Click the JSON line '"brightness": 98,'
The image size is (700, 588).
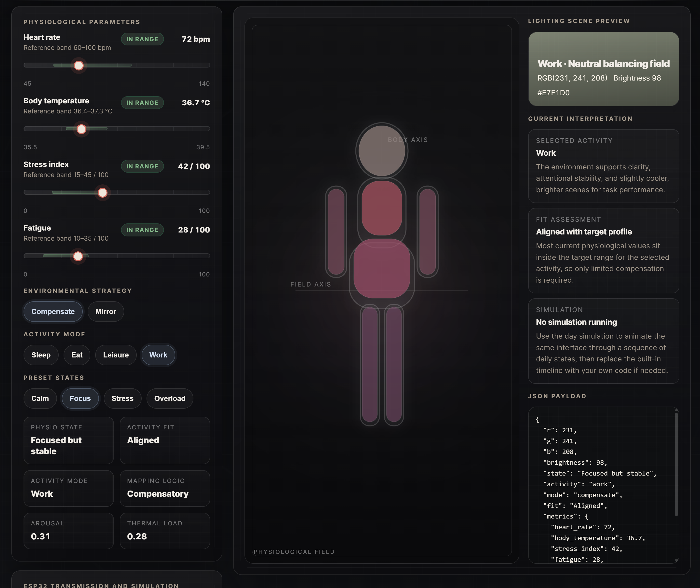[575, 463]
